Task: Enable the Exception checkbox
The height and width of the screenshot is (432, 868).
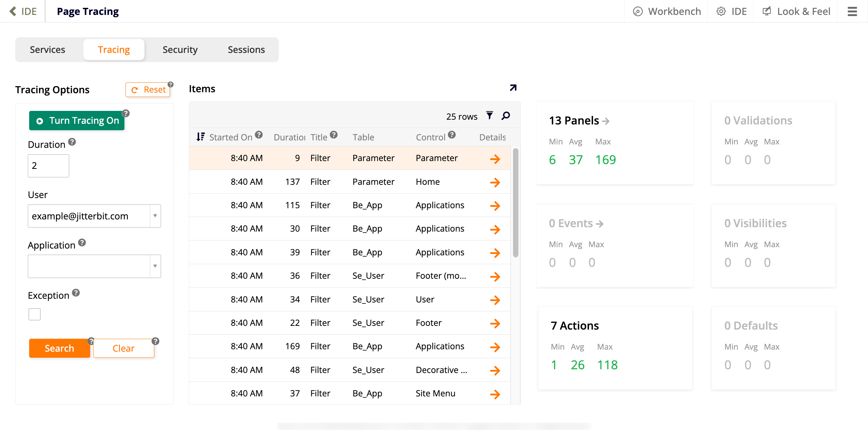Action: point(34,314)
